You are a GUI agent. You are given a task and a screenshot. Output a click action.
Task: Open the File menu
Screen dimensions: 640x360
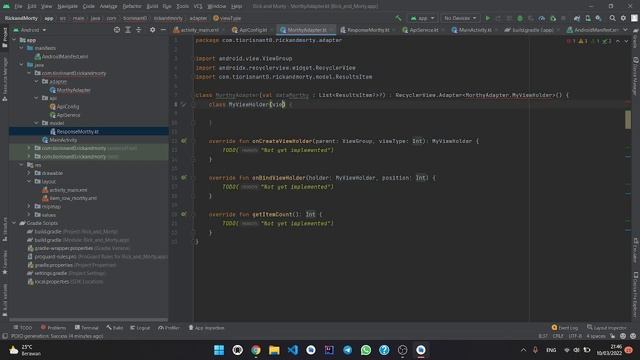[18, 6]
